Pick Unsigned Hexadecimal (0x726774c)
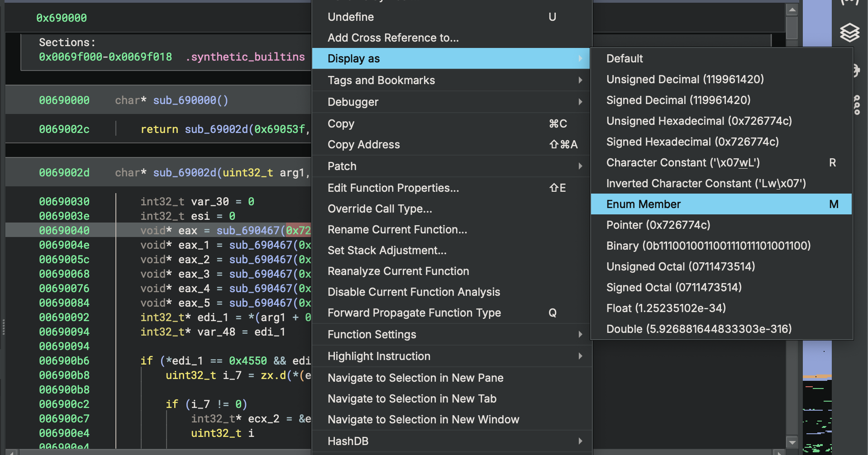868x455 pixels. [x=721, y=121]
